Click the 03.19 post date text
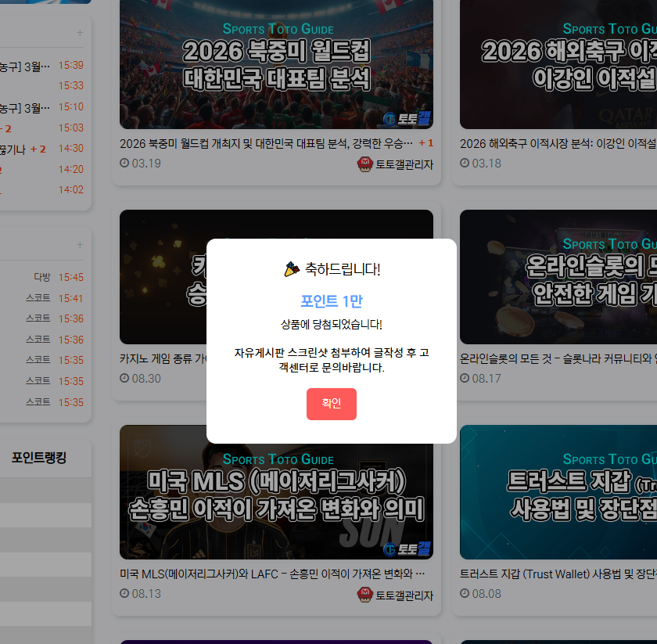The height and width of the screenshot is (644, 657). [x=146, y=164]
